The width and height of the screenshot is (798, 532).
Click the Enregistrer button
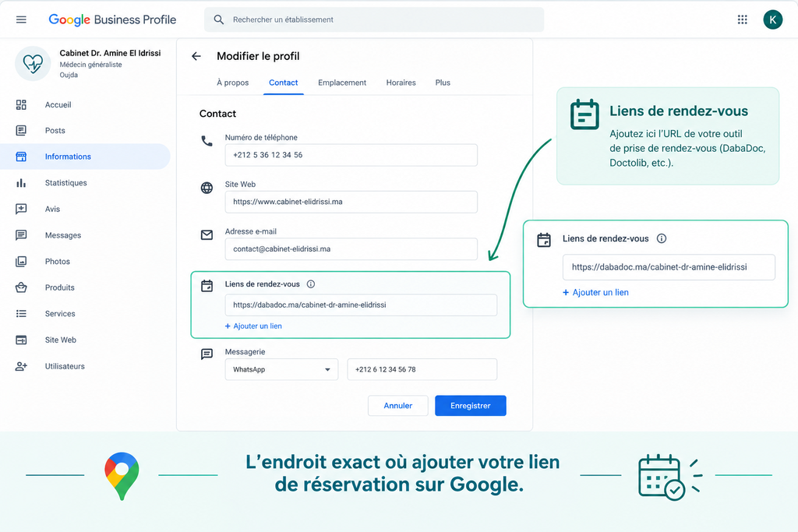[x=470, y=406]
